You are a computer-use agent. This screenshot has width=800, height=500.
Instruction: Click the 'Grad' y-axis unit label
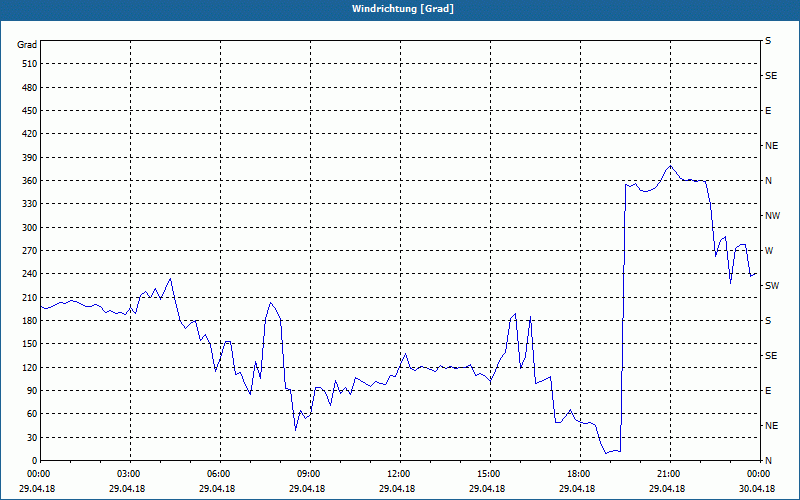27,45
